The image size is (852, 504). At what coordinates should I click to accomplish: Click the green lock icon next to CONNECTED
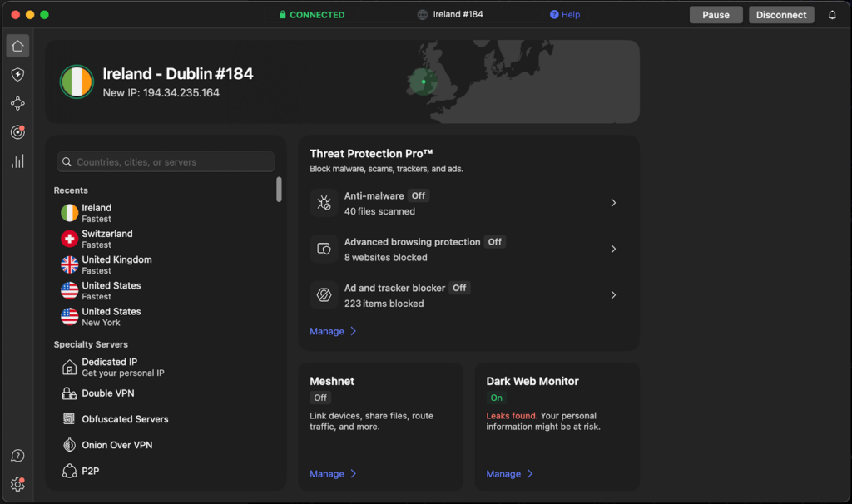click(x=283, y=15)
